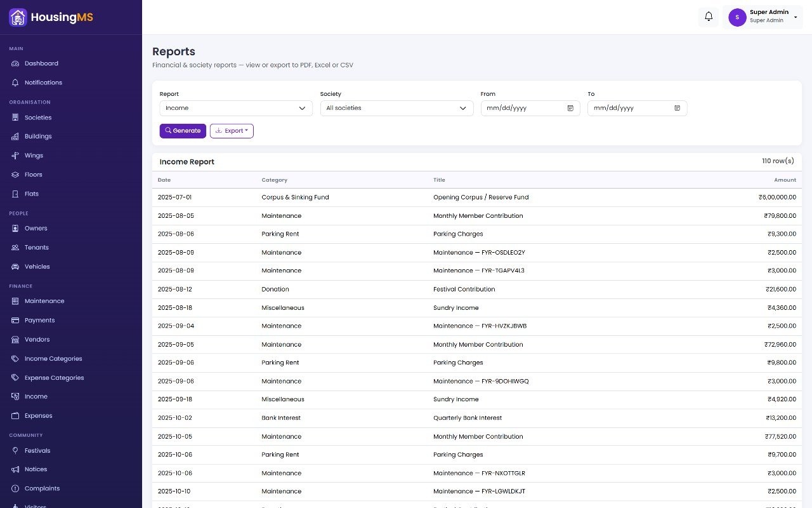Image resolution: width=812 pixels, height=508 pixels.
Task: Click the Notices megaphone icon
Action: (15, 469)
